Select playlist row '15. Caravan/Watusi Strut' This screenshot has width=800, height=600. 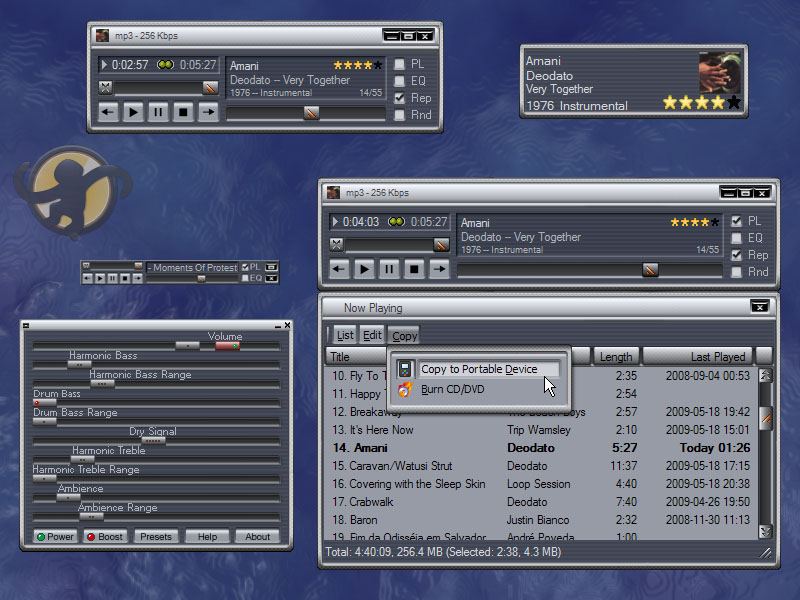click(541, 466)
